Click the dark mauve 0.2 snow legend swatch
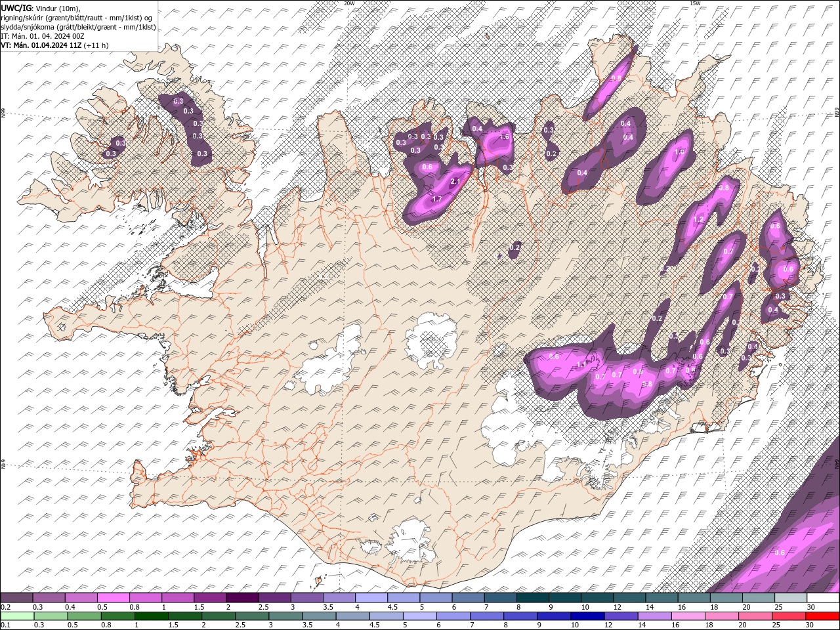840x630 pixels. pos(16,598)
